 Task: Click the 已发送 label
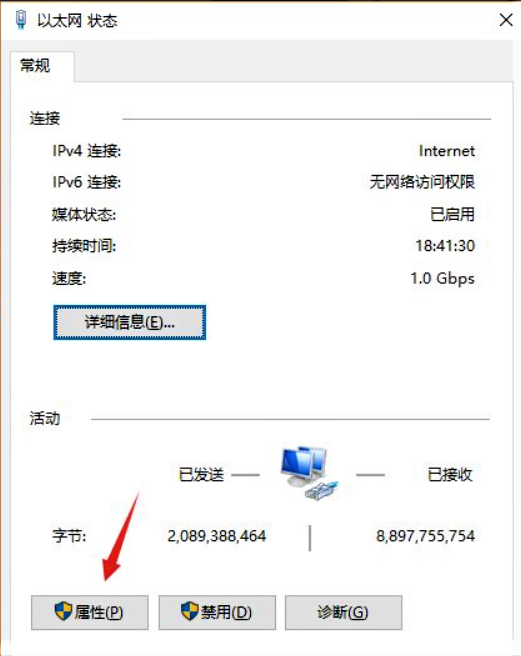coord(201,475)
